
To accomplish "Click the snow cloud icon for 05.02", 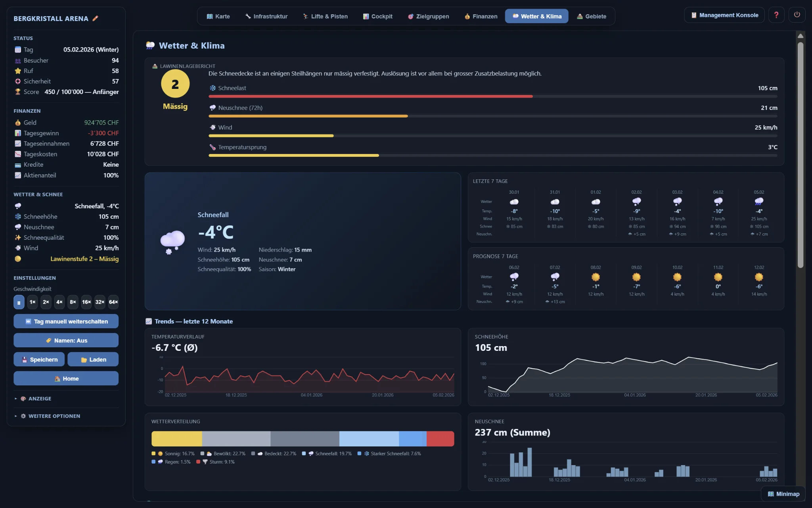I will [x=759, y=202].
